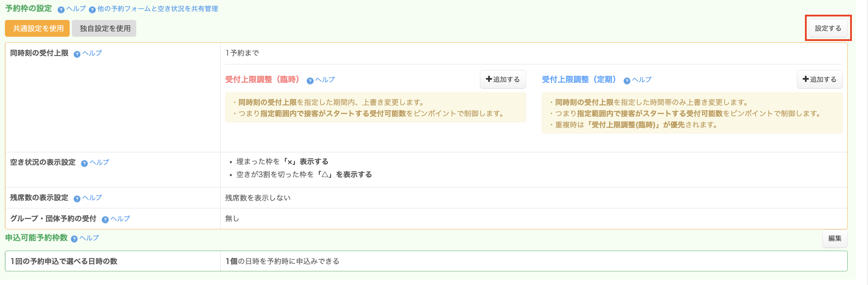
Task: Click help icon beside 同時刻の受付上限
Action: [77, 54]
